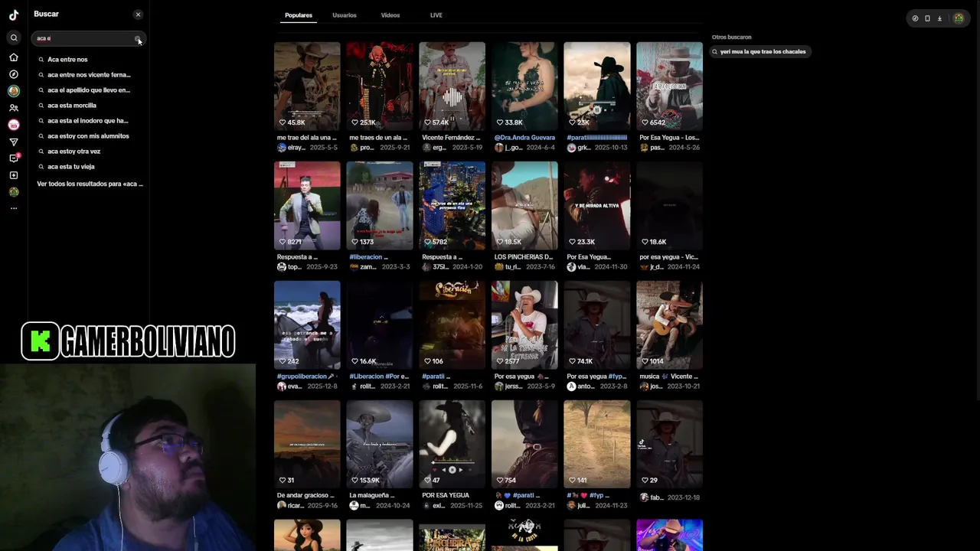Image resolution: width=980 pixels, height=551 pixels.
Task: Open the Following avatar icon in sidebar
Action: [x=14, y=90]
